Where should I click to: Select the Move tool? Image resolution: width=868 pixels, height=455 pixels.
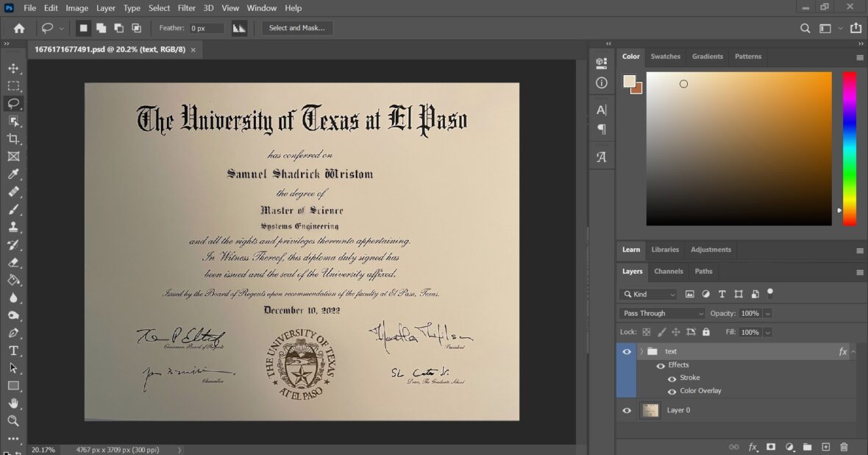pos(13,68)
